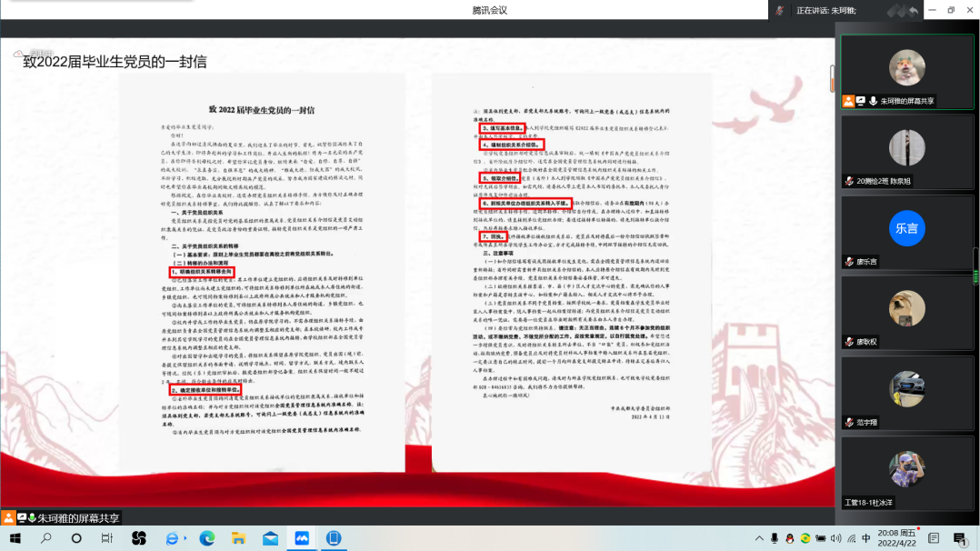This screenshot has height=551, width=980.
Task: Open Tencent Meeting from the taskbar
Action: click(x=302, y=538)
